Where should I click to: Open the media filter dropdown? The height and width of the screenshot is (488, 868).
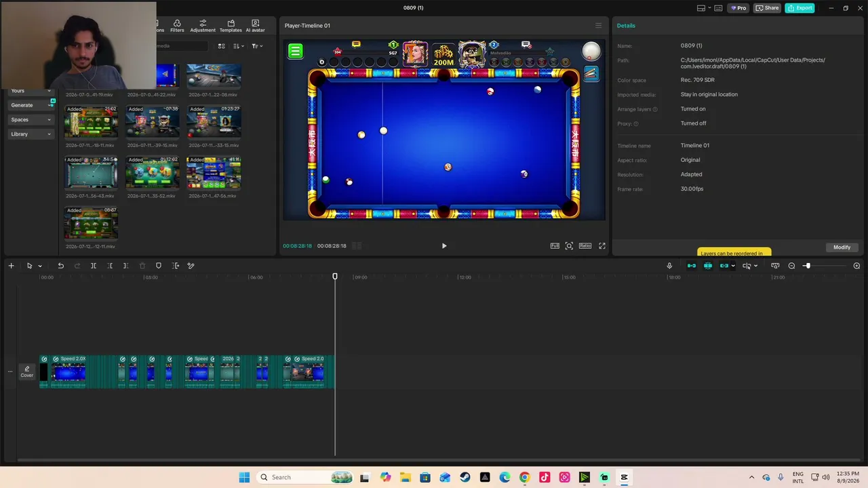tap(257, 46)
